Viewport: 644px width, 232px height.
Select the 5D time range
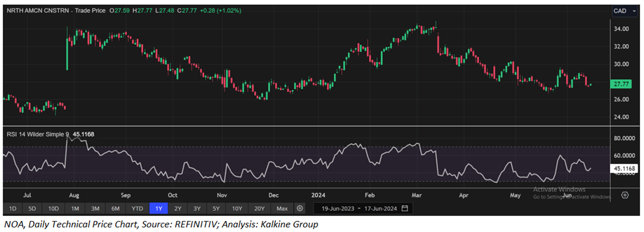[x=33, y=208]
